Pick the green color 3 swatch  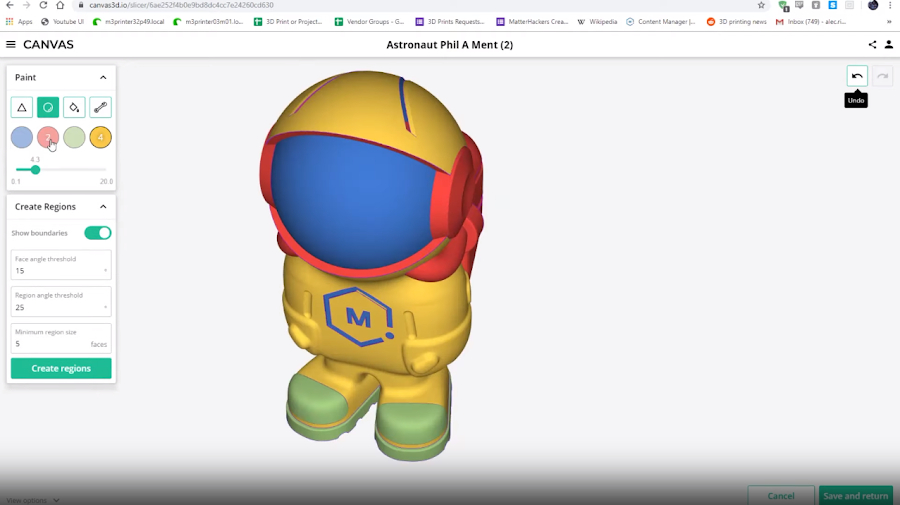click(74, 138)
